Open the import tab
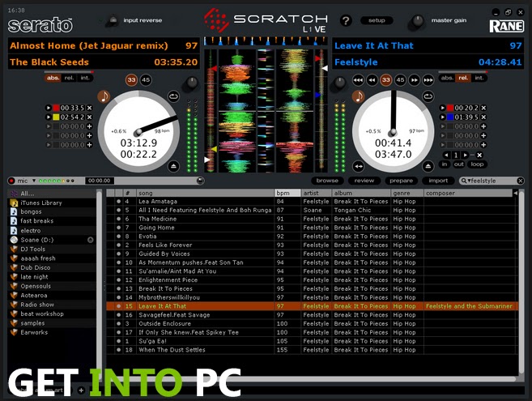Viewport: 532px width, 401px height. pos(438,181)
